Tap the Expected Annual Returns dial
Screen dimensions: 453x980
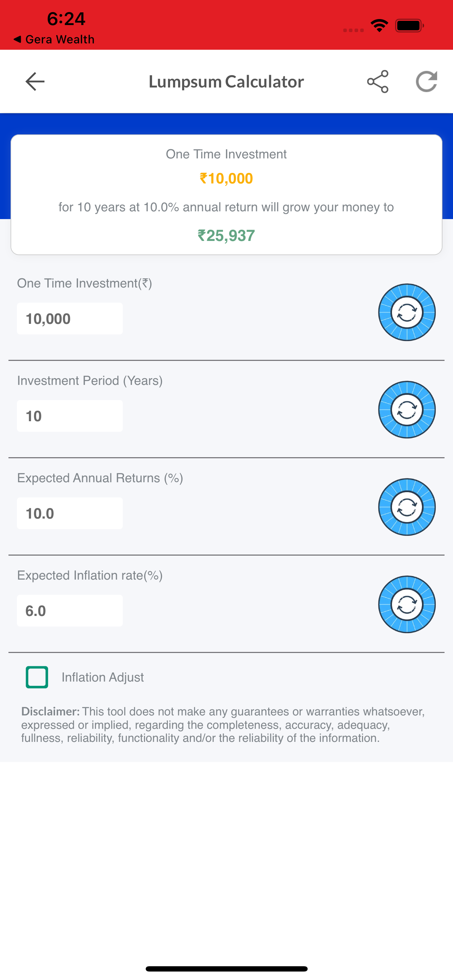pos(406,507)
